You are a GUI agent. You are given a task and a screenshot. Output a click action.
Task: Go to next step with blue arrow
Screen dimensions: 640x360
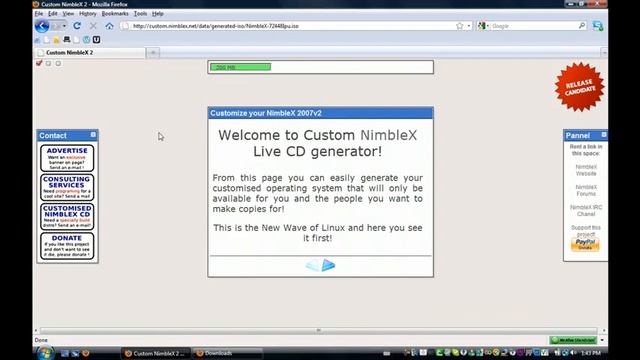click(x=328, y=265)
